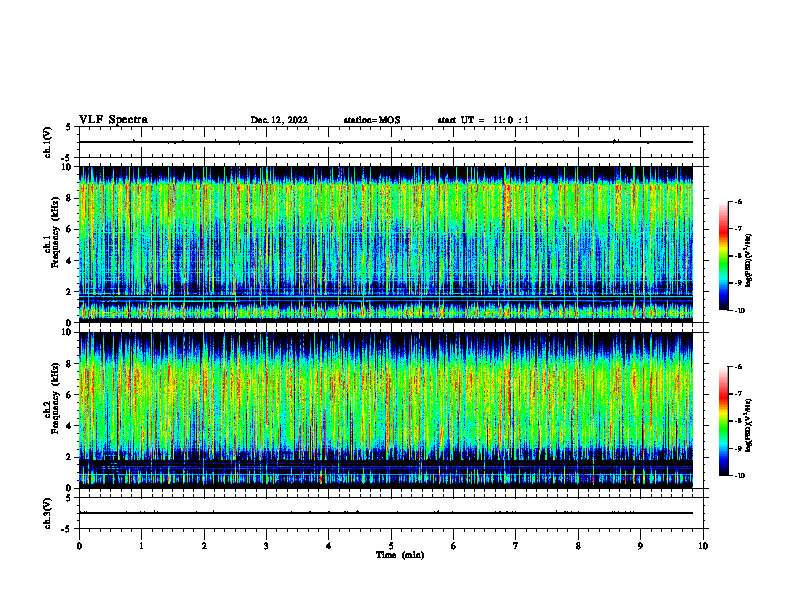Click the ch.1 voltage waveform trace

(x=386, y=142)
